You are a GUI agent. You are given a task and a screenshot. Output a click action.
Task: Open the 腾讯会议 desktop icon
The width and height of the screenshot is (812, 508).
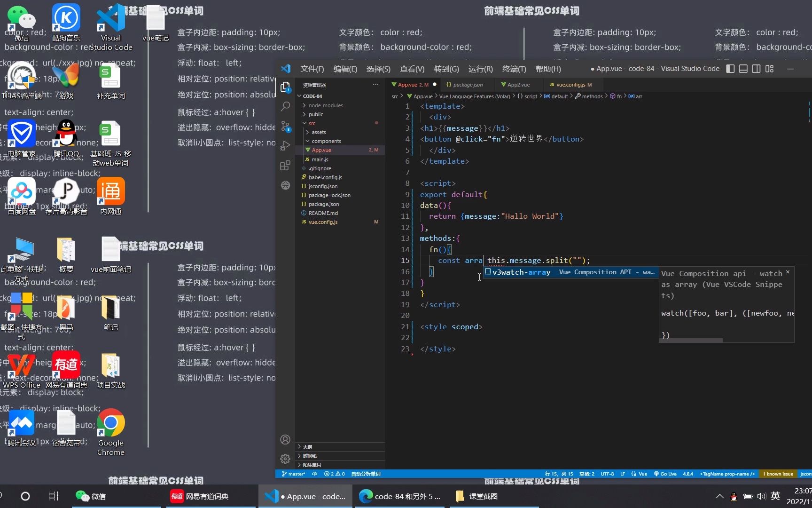pos(22,428)
